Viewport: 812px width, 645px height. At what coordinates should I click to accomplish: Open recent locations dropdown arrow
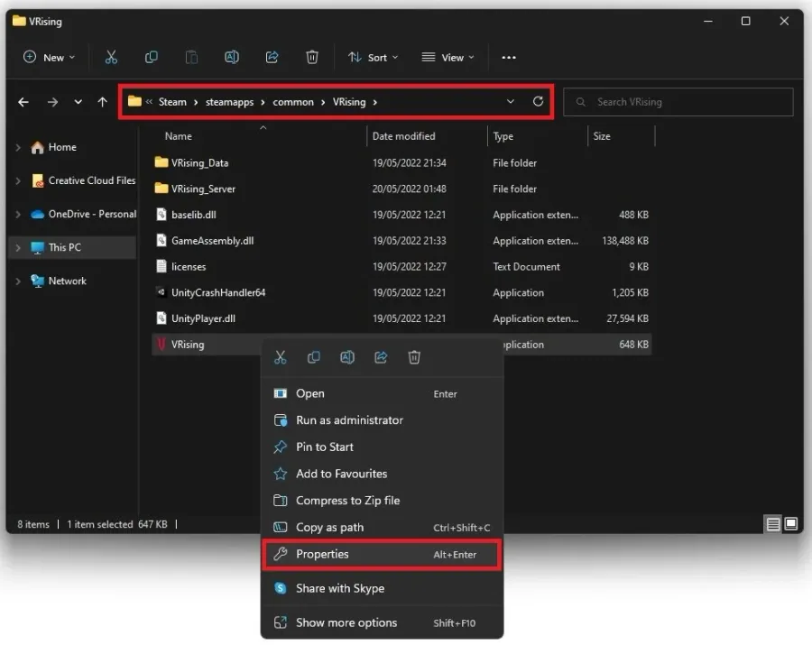pyautogui.click(x=78, y=102)
